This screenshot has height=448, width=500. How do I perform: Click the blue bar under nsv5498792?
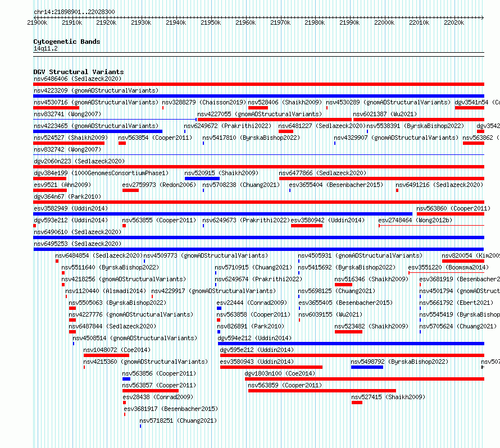pos(367,367)
